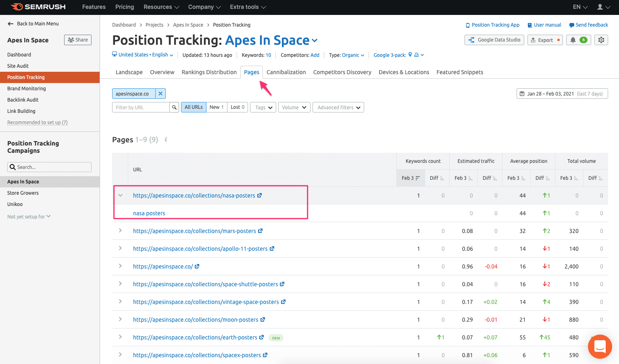This screenshot has height=364, width=619.
Task: Expand the vintage-space-posters row
Action: 120,302
